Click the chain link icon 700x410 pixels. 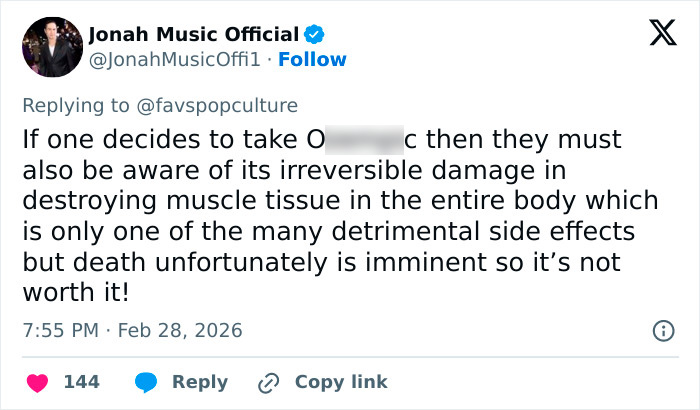click(268, 382)
